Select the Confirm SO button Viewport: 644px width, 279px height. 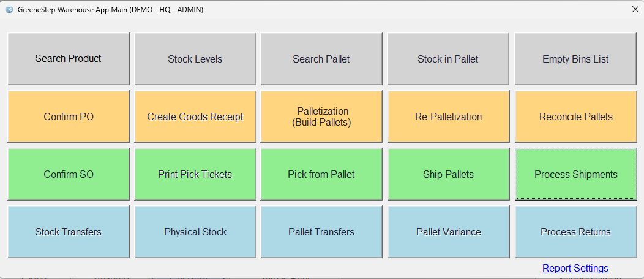(69, 174)
